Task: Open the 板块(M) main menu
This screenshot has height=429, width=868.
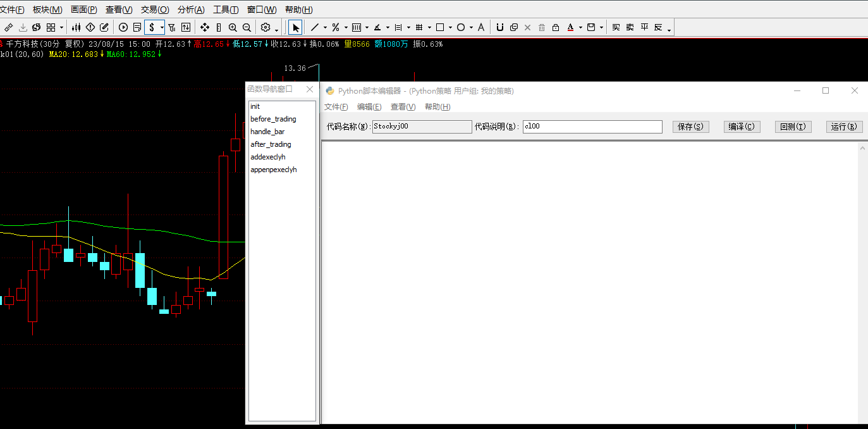Action: (47, 9)
